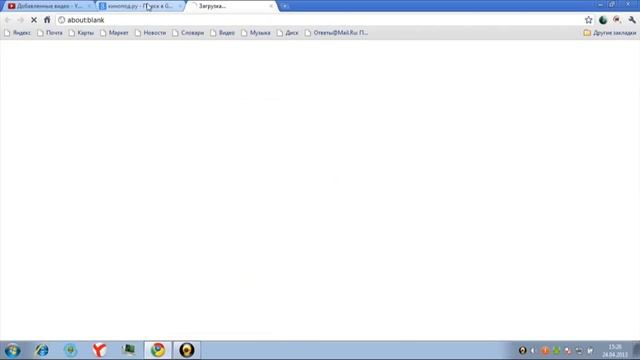Click the red extension icon in toolbar

tap(617, 20)
